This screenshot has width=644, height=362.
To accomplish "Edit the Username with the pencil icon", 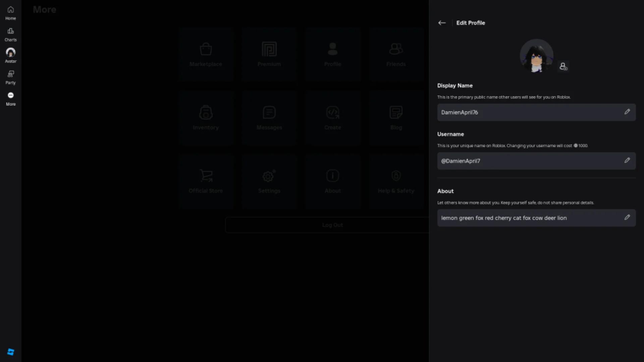I will click(x=627, y=161).
